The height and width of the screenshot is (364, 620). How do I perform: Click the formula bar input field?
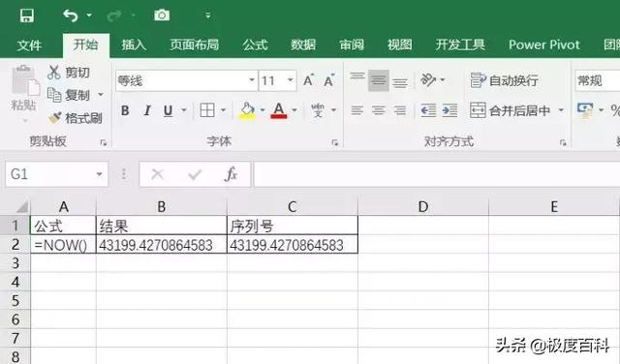[x=437, y=174]
